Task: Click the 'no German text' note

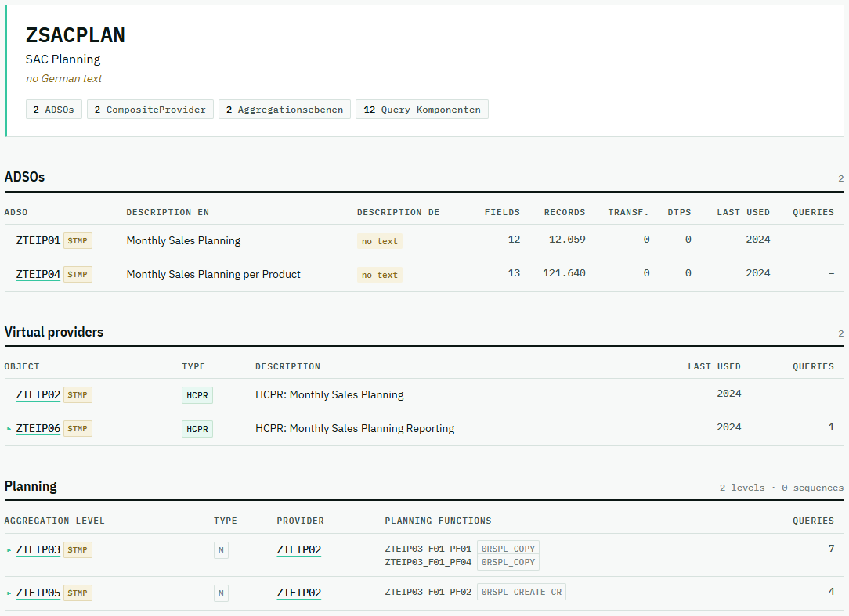Action: click(64, 78)
